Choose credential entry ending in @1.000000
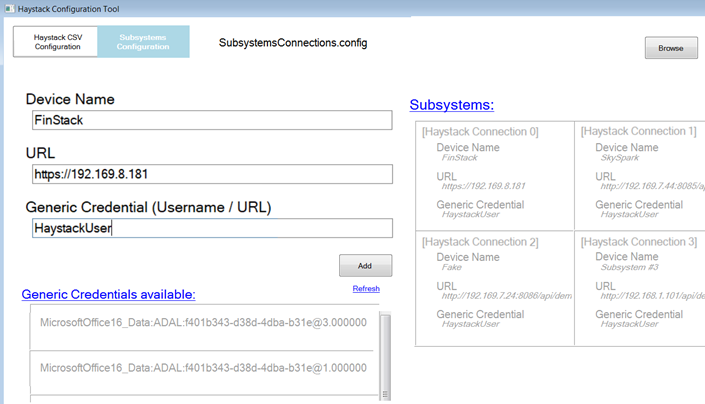705x404 pixels. 203,368
